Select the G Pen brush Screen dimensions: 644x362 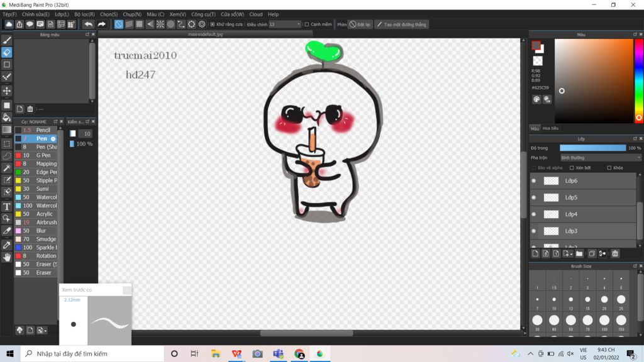point(36,155)
